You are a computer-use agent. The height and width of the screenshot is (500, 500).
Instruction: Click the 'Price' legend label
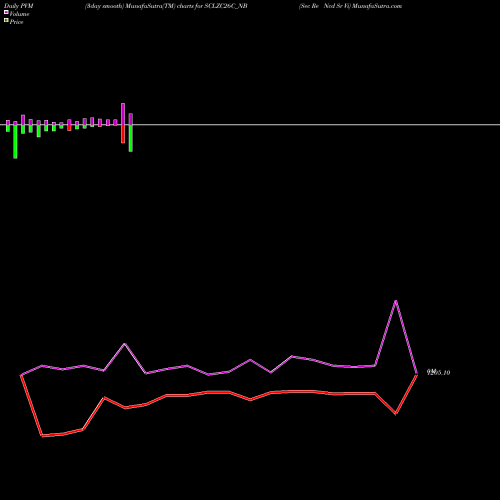(x=16, y=22)
